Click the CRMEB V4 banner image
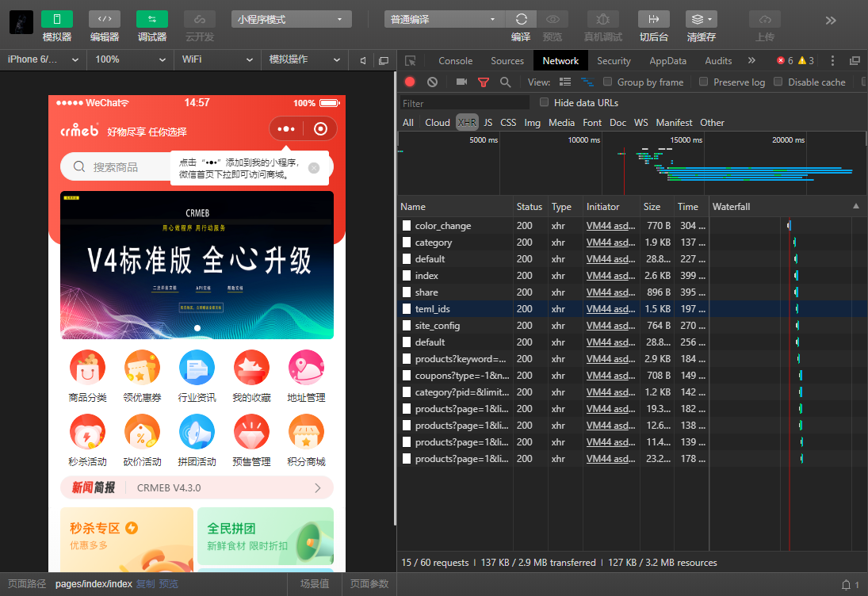Image resolution: width=868 pixels, height=596 pixels. [197, 265]
